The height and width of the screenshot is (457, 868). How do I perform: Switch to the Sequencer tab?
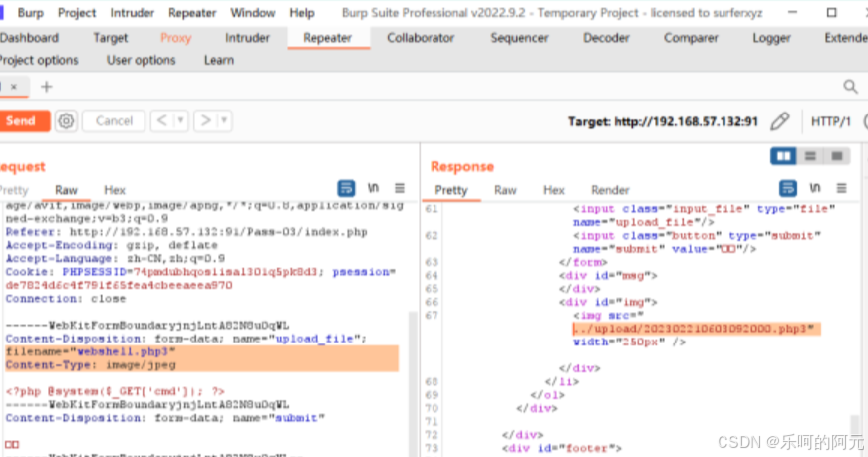click(519, 38)
